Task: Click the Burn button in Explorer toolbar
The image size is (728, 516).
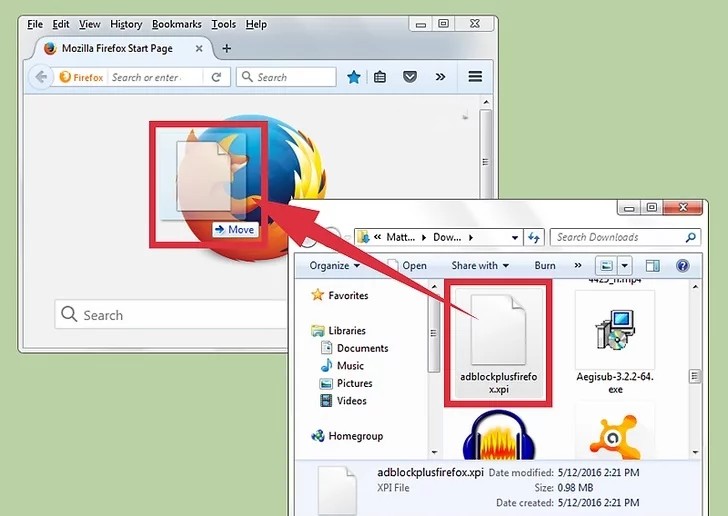Action: point(545,266)
